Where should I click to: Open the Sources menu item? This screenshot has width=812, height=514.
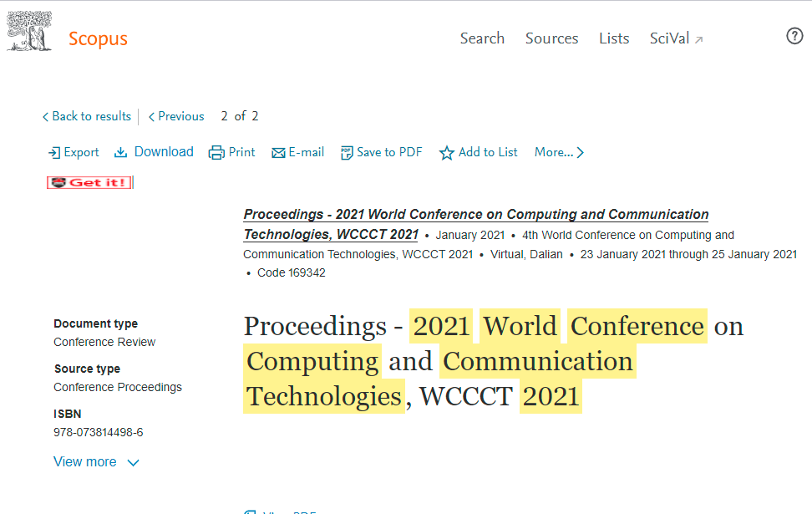tap(551, 38)
